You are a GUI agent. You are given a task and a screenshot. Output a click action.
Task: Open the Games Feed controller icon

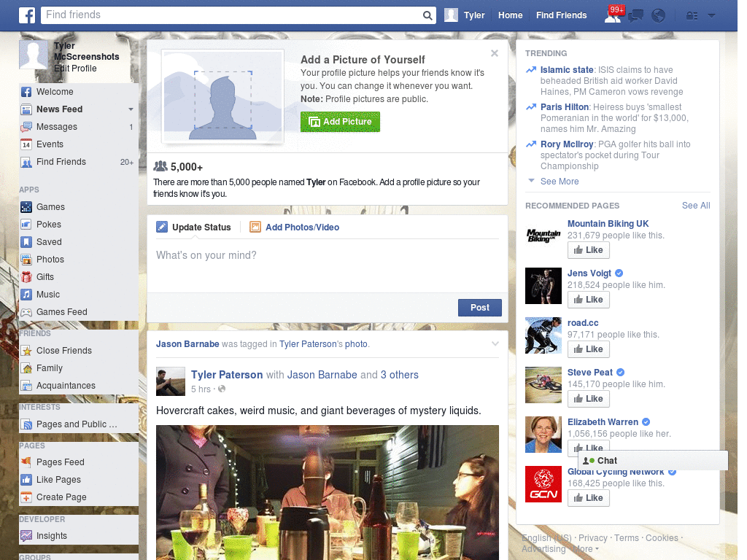pos(26,312)
